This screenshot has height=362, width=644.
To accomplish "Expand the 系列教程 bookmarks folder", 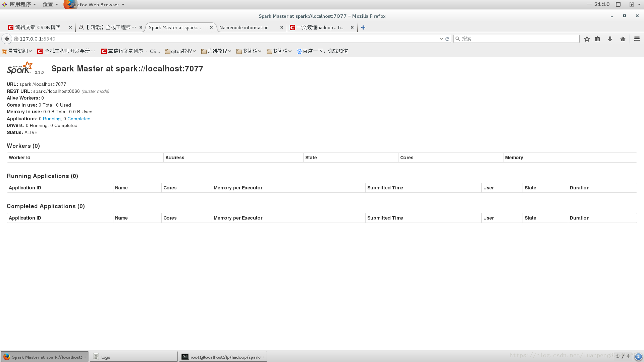I will (x=216, y=51).
